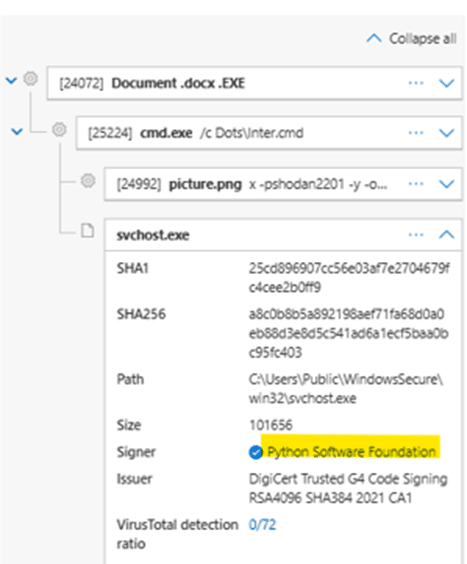The image size is (467, 564).
Task: Click the file path C:\Users\Public\WindowsSecure value
Action: coord(346,389)
